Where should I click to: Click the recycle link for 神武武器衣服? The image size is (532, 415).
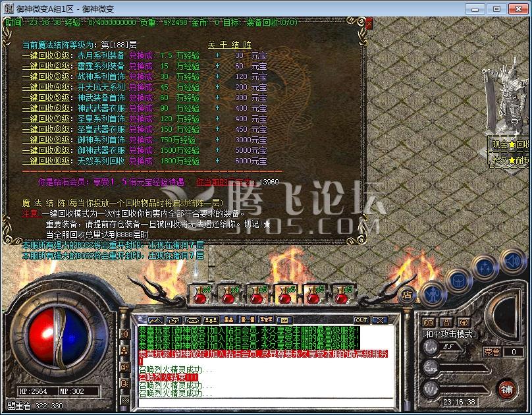coord(46,108)
